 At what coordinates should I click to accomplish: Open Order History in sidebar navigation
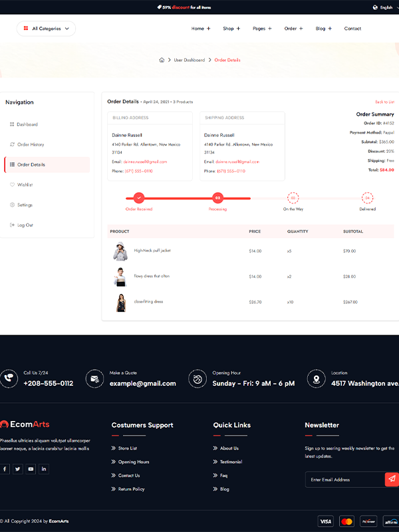(31, 144)
